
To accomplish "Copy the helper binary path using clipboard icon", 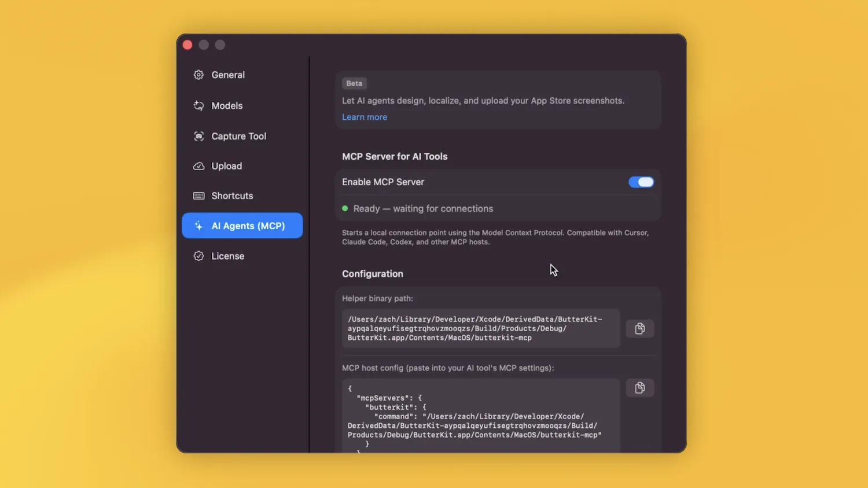I will pos(639,328).
